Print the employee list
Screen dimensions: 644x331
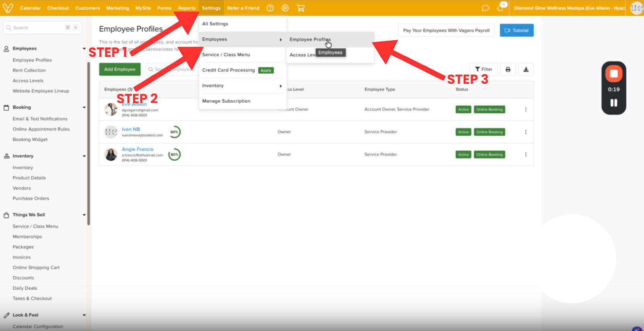coord(508,69)
